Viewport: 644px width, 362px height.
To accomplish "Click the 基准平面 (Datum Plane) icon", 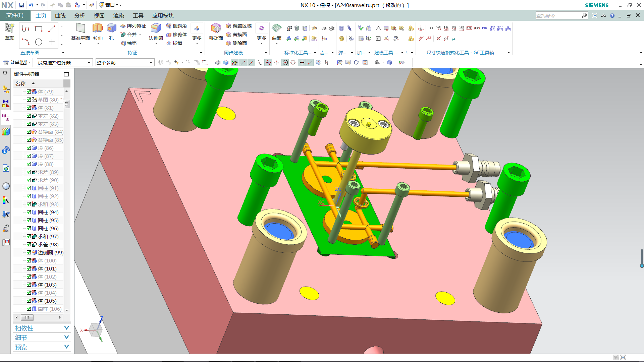I will (80, 28).
